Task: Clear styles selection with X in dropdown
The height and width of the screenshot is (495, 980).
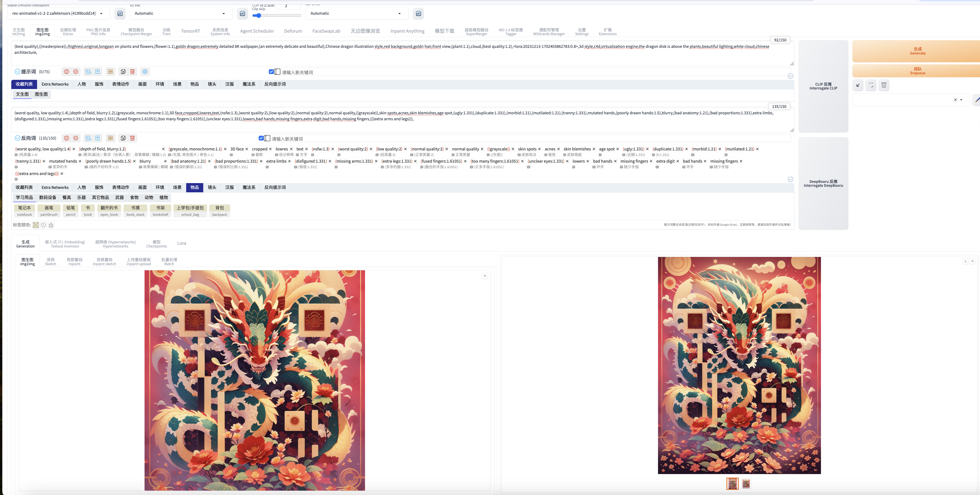Action: [x=955, y=100]
